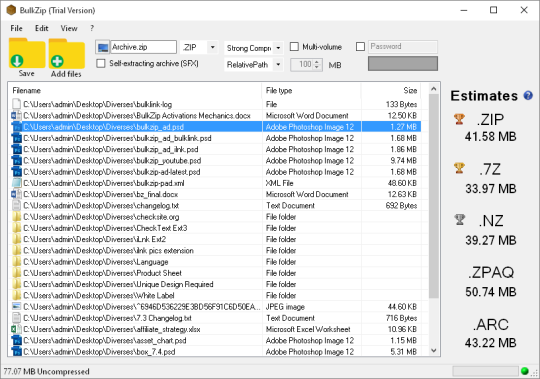Click the progress bar in status bar
This screenshot has height=379, width=540.
[485, 371]
